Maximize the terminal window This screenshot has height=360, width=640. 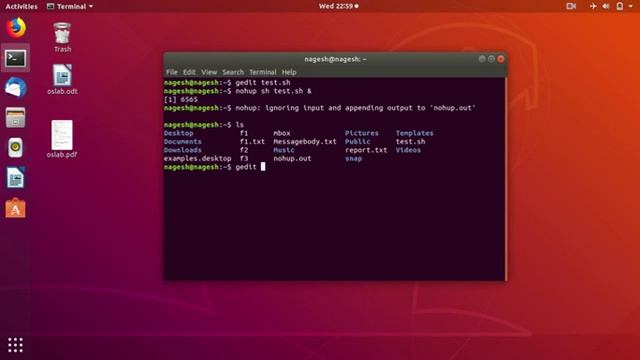[x=491, y=59]
